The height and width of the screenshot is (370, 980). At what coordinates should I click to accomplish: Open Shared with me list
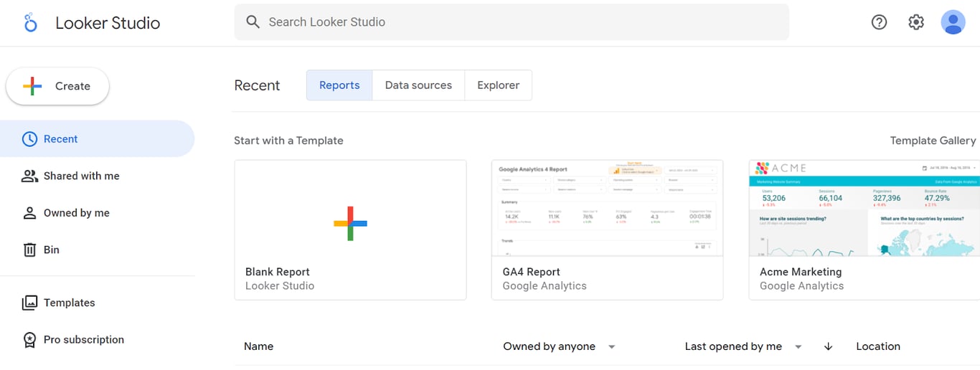(97, 176)
